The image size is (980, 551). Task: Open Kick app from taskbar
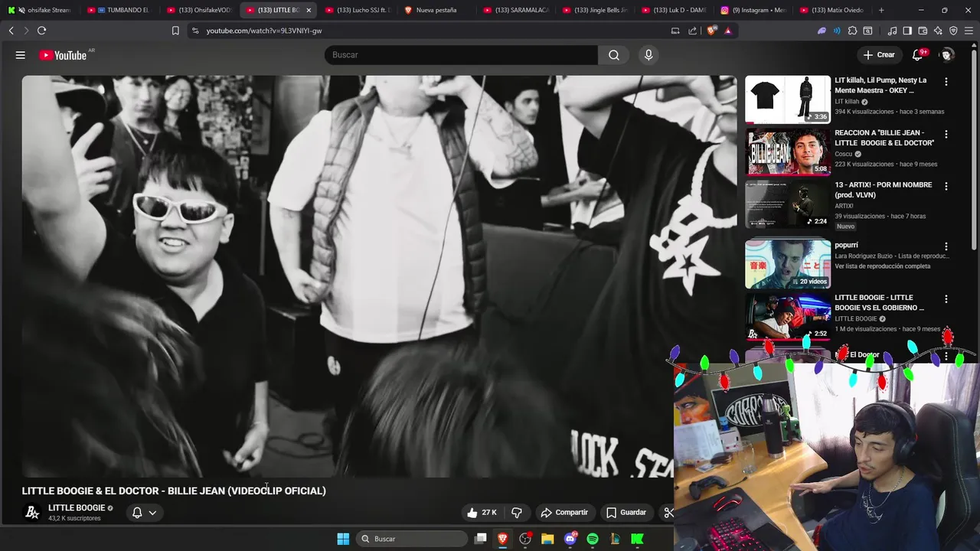pyautogui.click(x=637, y=539)
